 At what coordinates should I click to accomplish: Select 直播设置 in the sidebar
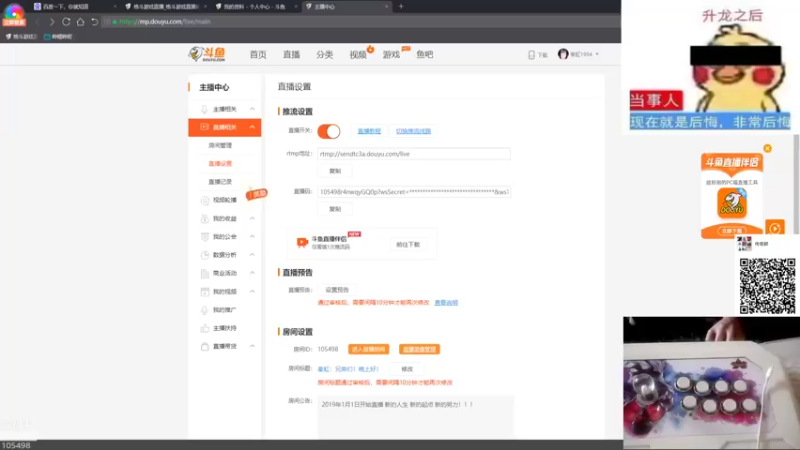220,164
